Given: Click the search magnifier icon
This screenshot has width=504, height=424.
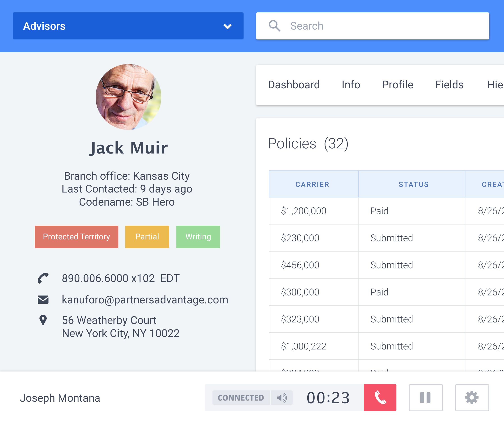Looking at the screenshot, I should 274,26.
